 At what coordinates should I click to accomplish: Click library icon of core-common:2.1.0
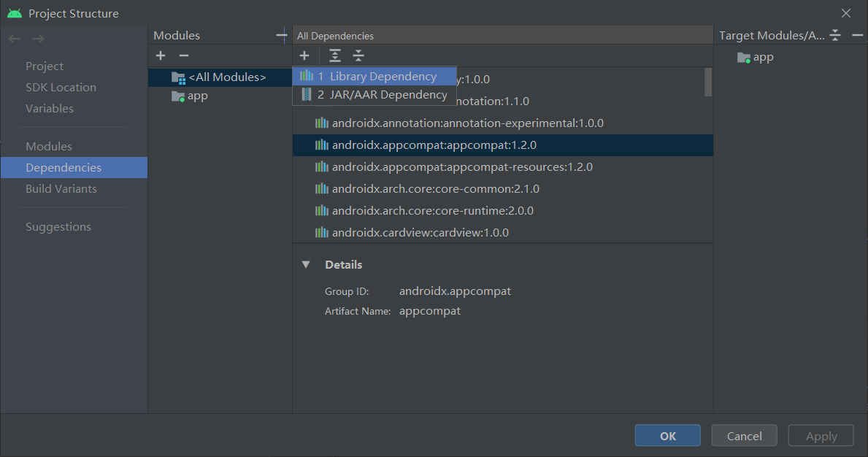[322, 188]
